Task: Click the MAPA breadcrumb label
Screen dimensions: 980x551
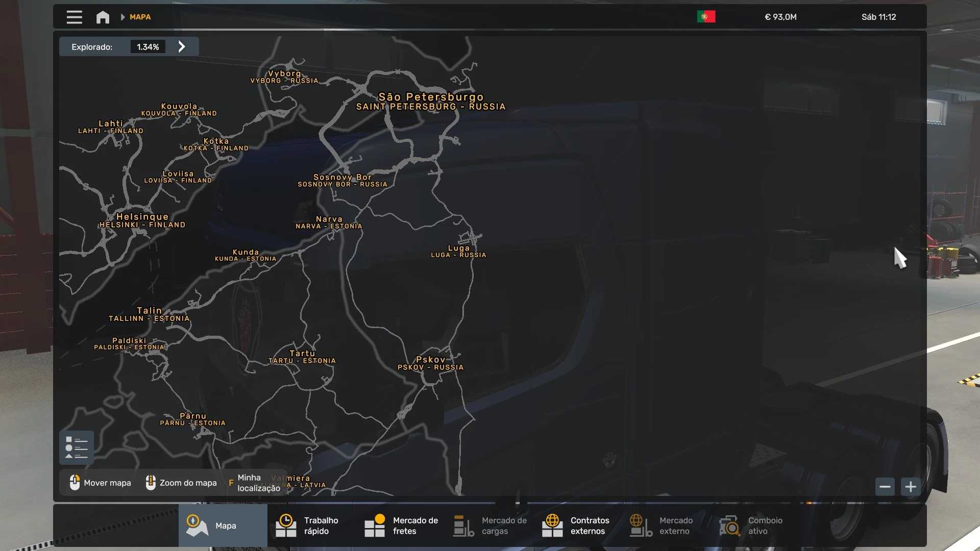Action: click(x=140, y=17)
